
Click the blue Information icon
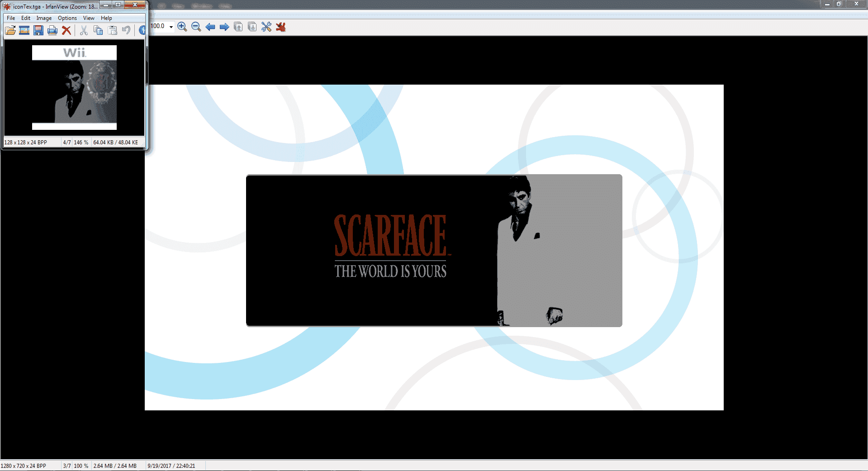point(142,30)
